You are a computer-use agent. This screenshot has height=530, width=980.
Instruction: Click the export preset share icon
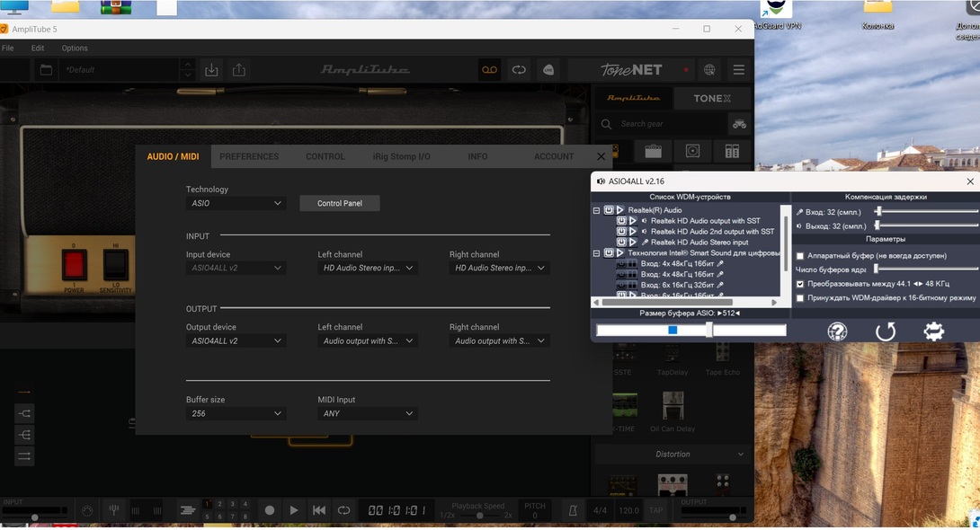[239, 70]
